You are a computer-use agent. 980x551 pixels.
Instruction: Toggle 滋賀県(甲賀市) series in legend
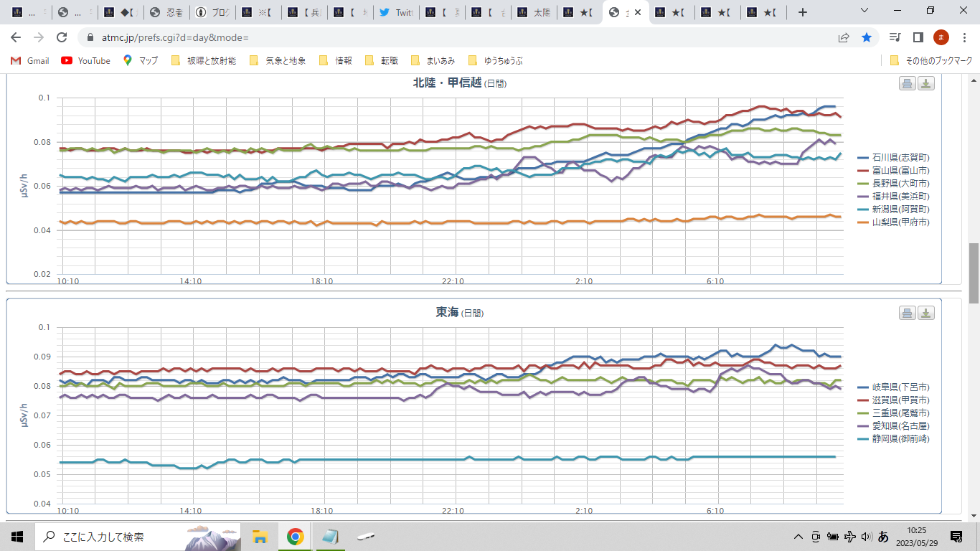(x=893, y=400)
